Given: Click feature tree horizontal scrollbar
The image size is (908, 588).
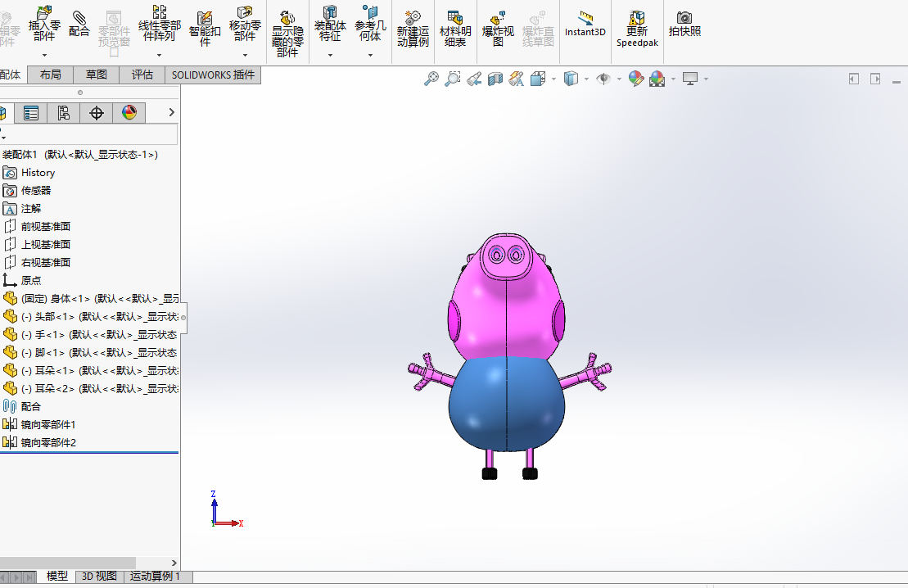Looking at the screenshot, I should click(68, 563).
